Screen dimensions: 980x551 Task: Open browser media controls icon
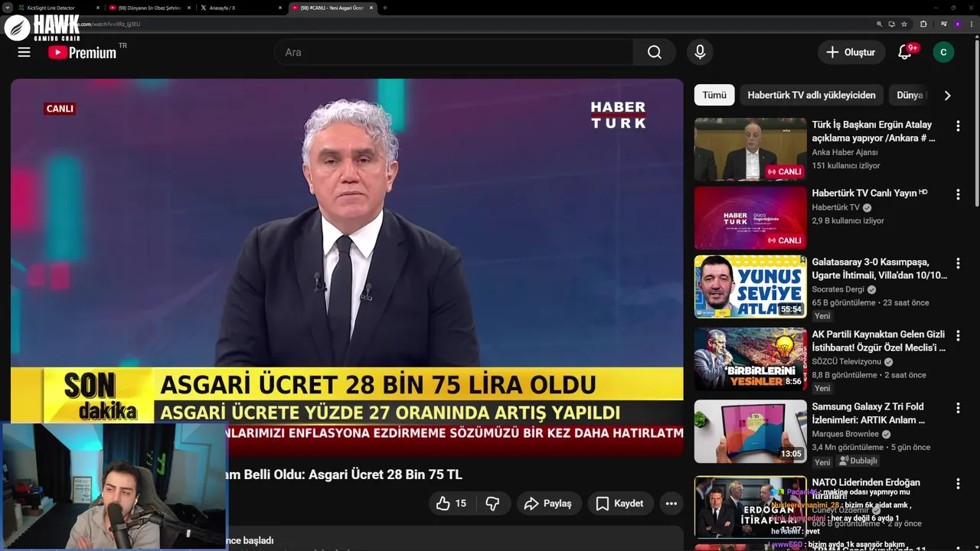pos(944,24)
